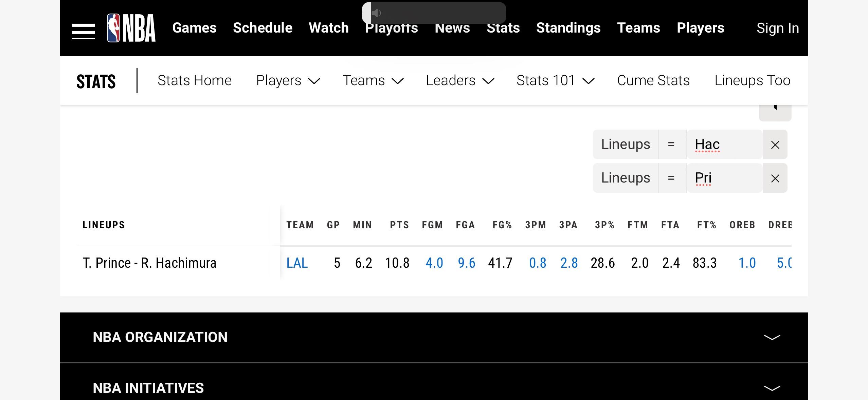Screen dimensions: 868x400
Task: Expand the Stats 101 dropdown
Action: [x=555, y=81]
